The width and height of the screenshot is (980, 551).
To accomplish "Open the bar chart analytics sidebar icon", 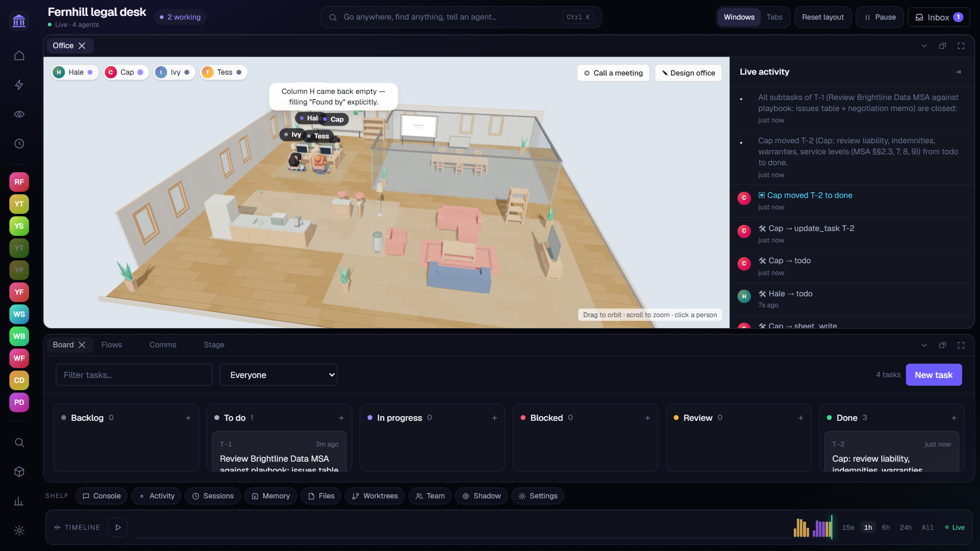I will (19, 501).
